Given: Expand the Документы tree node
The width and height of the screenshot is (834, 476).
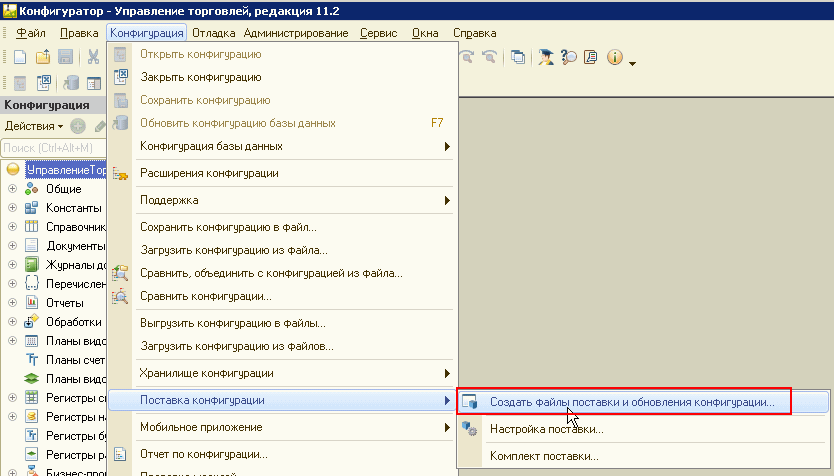Looking at the screenshot, I should point(12,246).
